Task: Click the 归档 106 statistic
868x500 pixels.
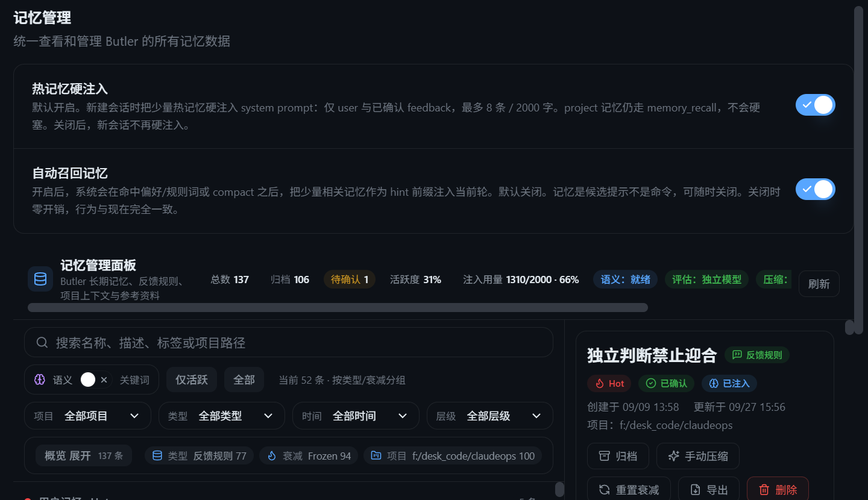Action: (290, 280)
